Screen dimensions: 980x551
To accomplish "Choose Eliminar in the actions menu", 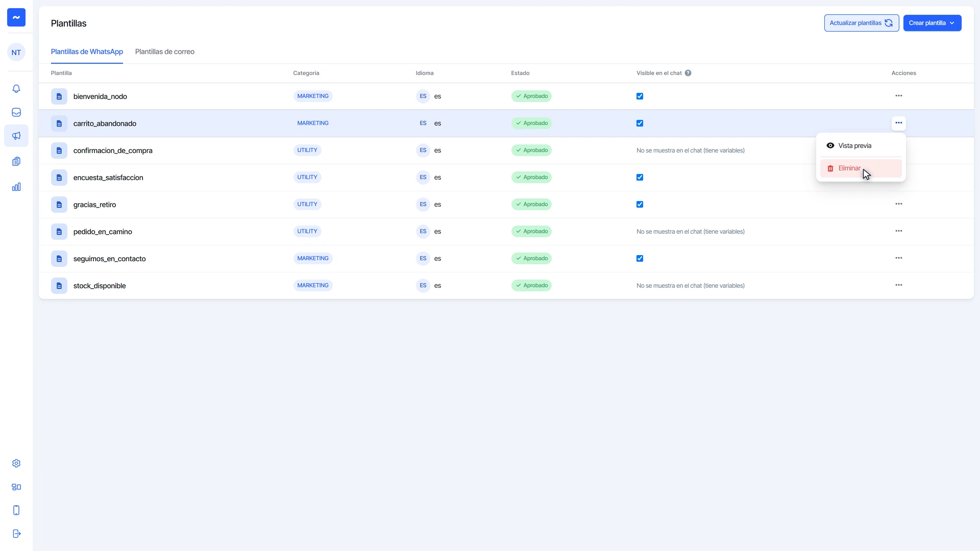I will 861,168.
